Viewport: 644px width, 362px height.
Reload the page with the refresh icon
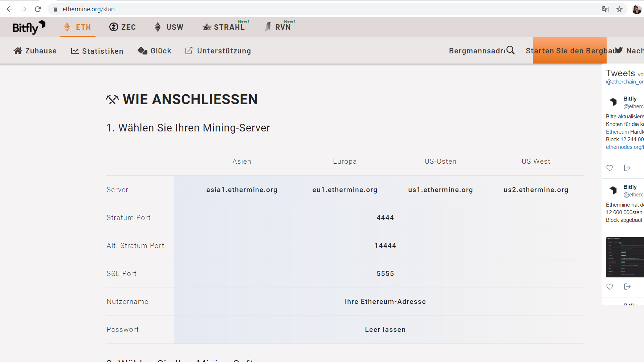[x=38, y=9]
